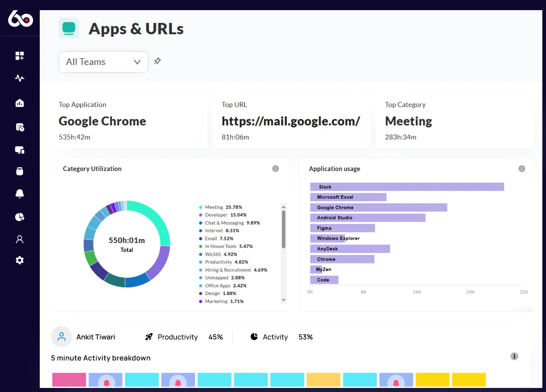546x392 pixels.
Task: Select the Slack usage bar
Action: point(407,187)
